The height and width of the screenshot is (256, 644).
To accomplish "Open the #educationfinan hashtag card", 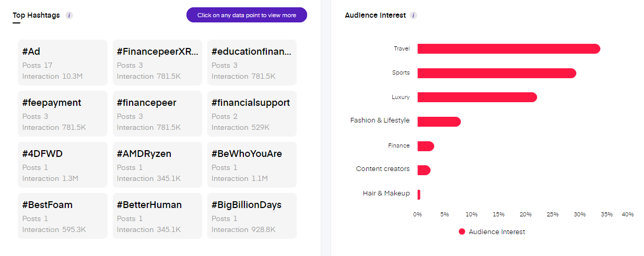I will [x=252, y=63].
